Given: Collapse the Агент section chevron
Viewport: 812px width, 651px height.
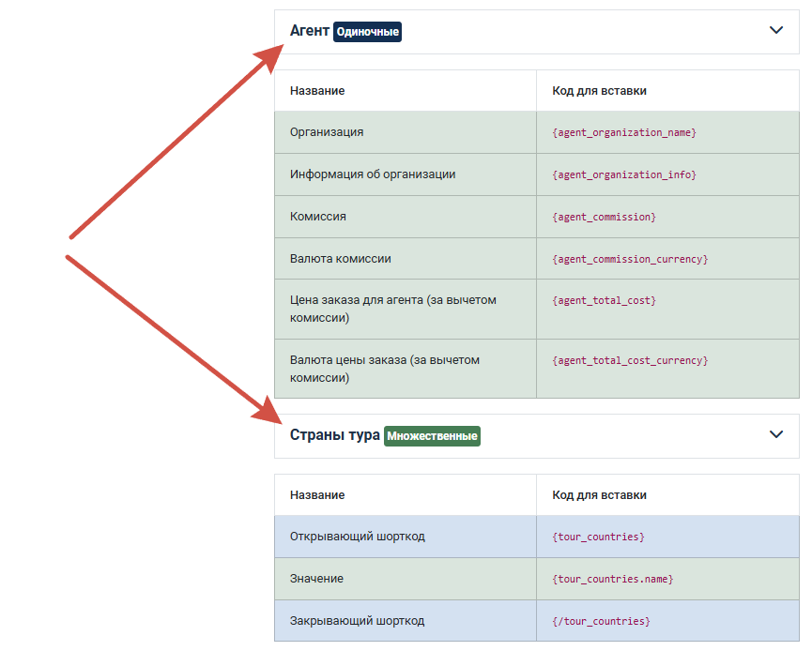Looking at the screenshot, I should 775,30.
